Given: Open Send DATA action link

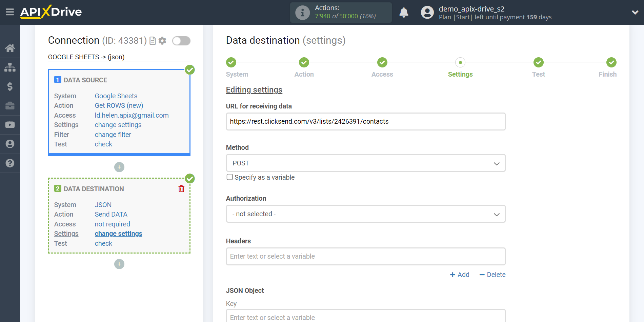Looking at the screenshot, I should click(x=111, y=214).
